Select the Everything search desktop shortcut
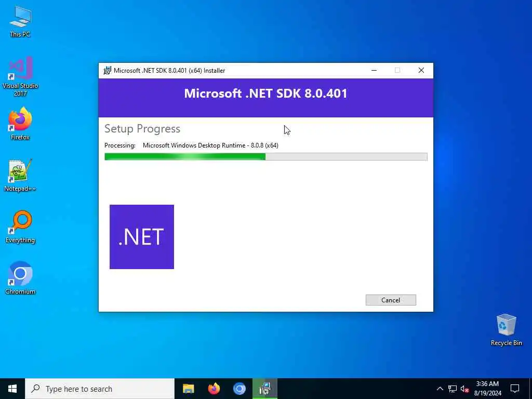Image resolution: width=532 pixels, height=399 pixels. [x=20, y=227]
